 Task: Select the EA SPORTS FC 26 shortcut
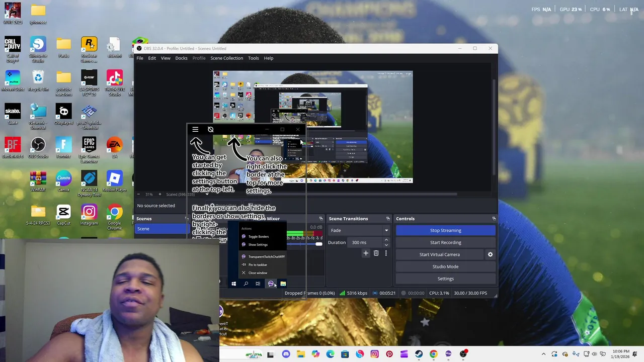89,83
